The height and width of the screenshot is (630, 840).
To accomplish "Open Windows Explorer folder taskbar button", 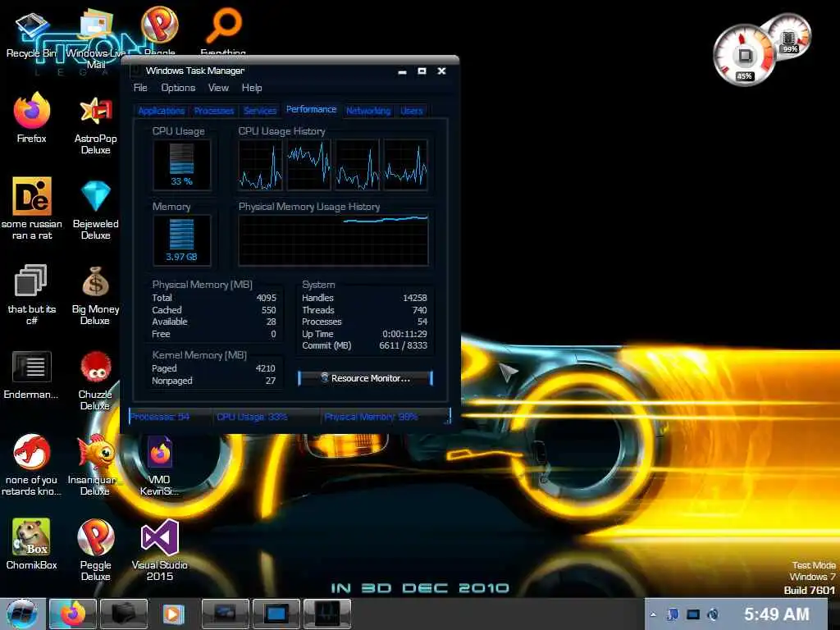I will [123, 614].
